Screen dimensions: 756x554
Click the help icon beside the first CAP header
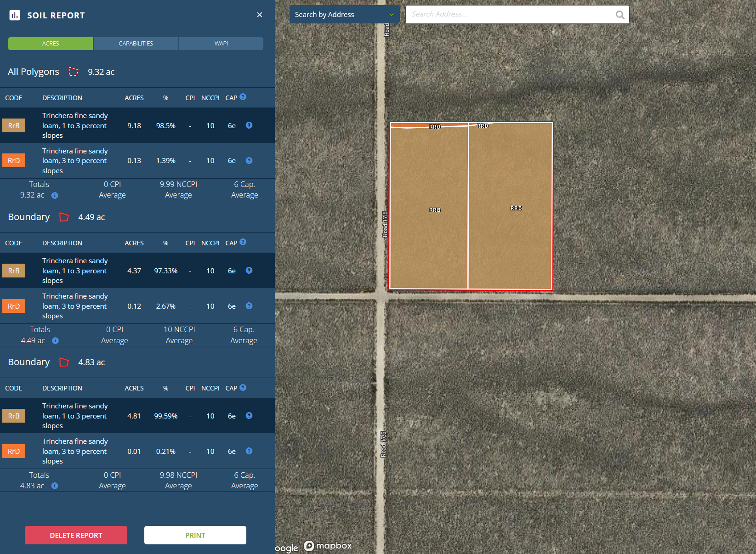coord(243,97)
